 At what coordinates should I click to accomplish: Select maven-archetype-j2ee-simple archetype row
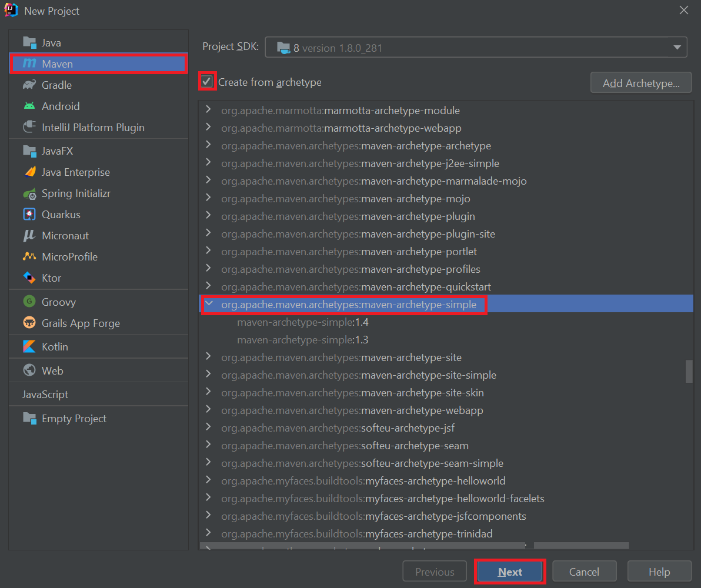point(446,163)
